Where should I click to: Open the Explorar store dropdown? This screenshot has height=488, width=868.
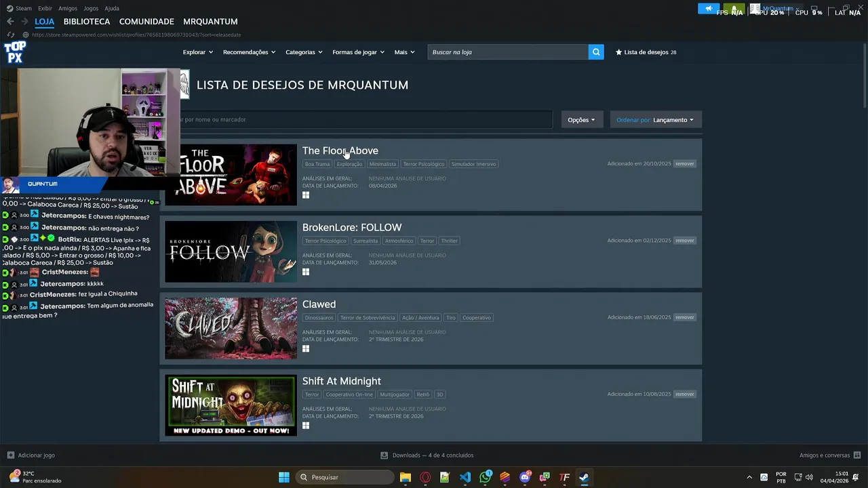(x=198, y=52)
